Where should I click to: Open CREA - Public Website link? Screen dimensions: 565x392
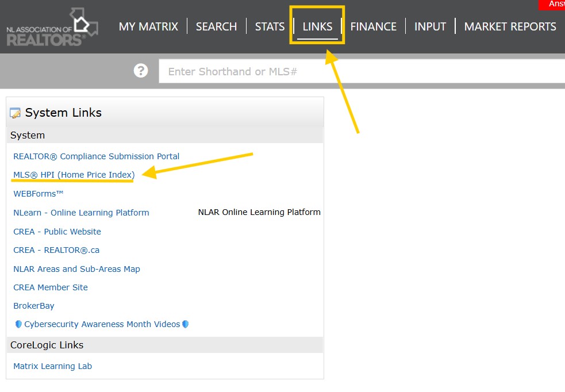click(57, 232)
